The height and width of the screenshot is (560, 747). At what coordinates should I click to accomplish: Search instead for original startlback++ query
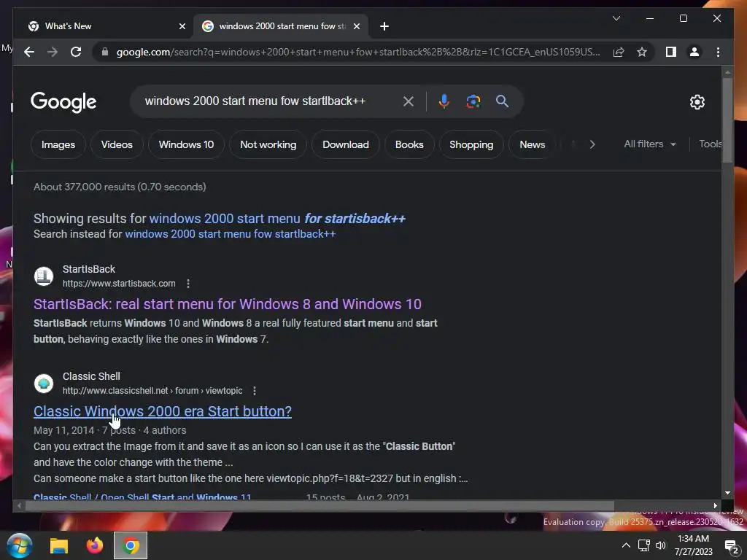tap(230, 234)
